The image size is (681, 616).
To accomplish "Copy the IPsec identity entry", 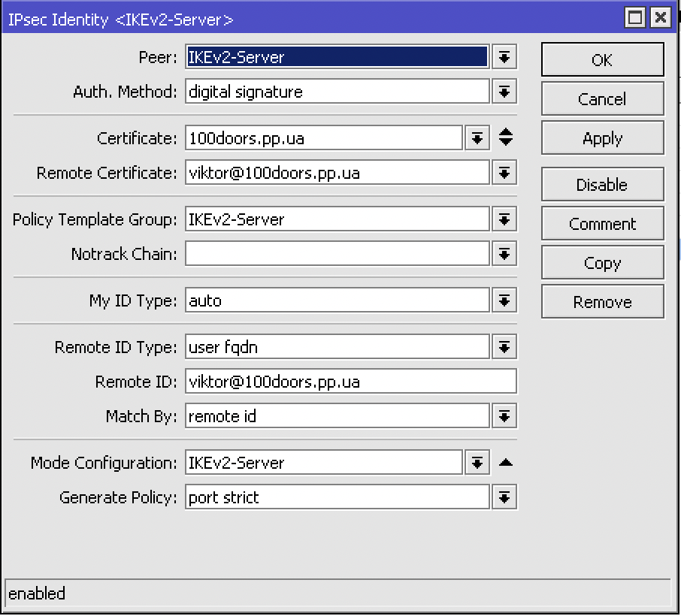I will point(602,262).
